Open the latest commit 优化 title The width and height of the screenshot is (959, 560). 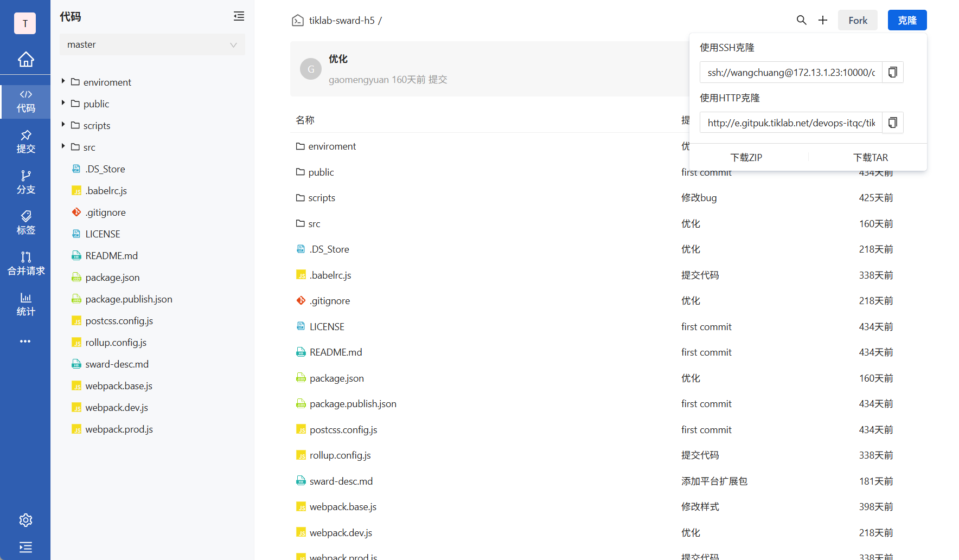pos(338,59)
